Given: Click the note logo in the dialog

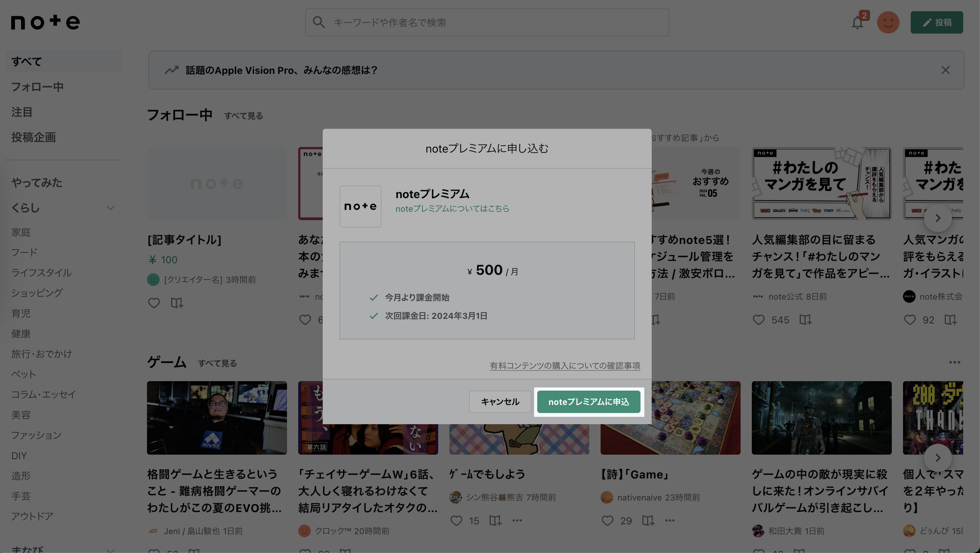Looking at the screenshot, I should point(360,206).
